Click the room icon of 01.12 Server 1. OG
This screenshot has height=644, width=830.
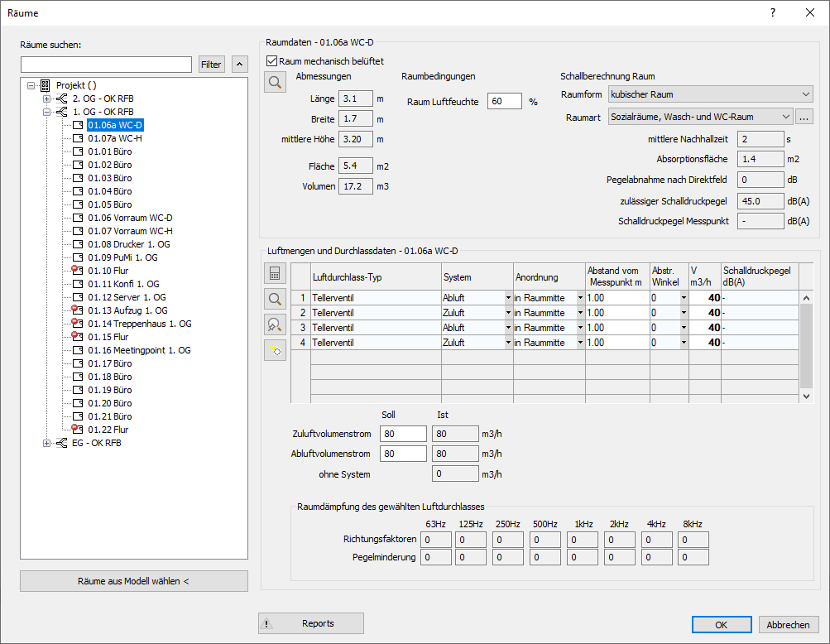point(78,297)
